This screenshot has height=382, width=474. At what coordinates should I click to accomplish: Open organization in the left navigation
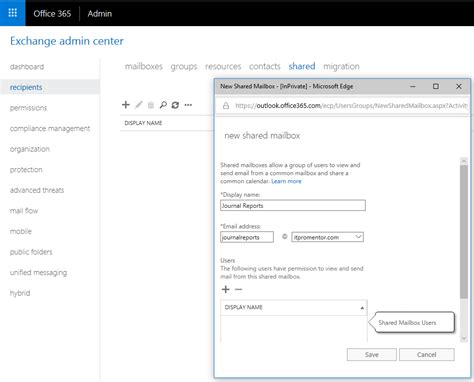(30, 149)
